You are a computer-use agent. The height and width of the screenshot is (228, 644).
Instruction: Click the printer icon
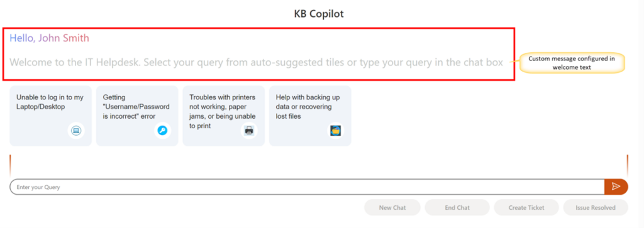(x=249, y=131)
